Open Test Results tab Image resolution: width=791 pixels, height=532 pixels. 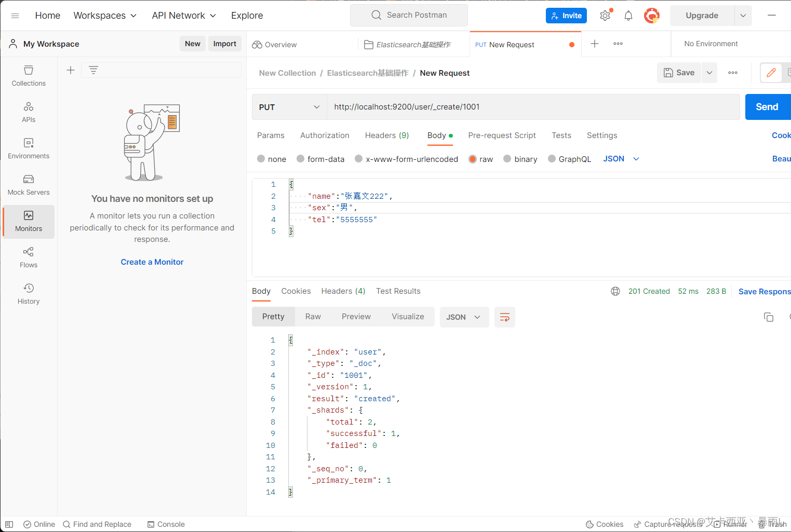click(x=398, y=291)
